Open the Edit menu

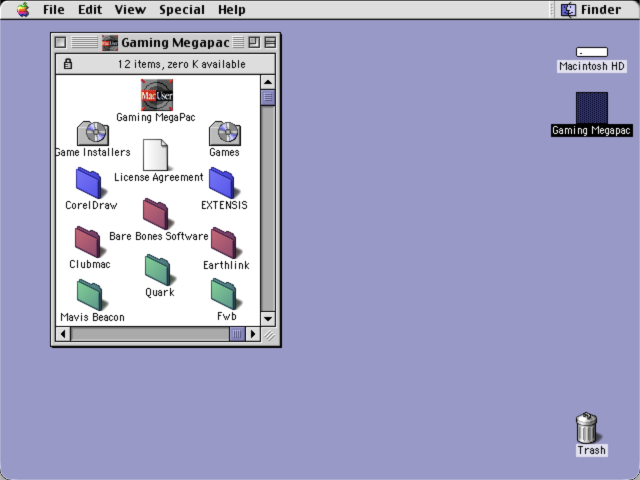click(x=90, y=9)
